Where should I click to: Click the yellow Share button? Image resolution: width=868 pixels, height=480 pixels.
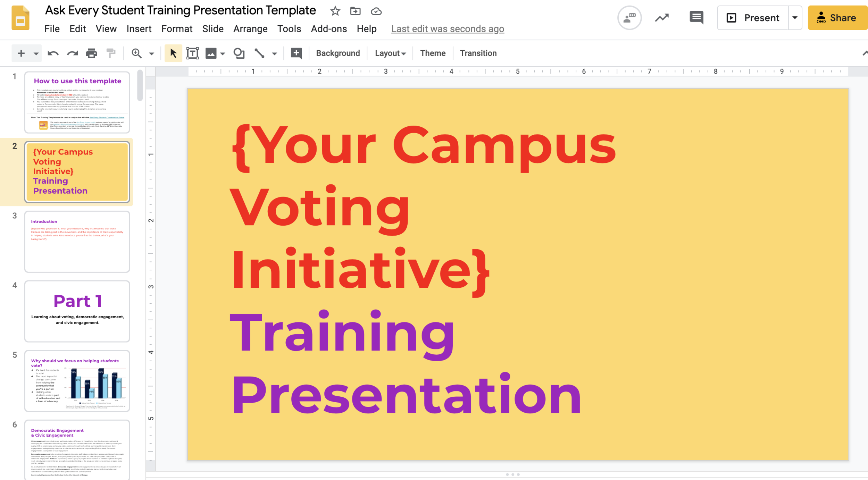click(837, 18)
